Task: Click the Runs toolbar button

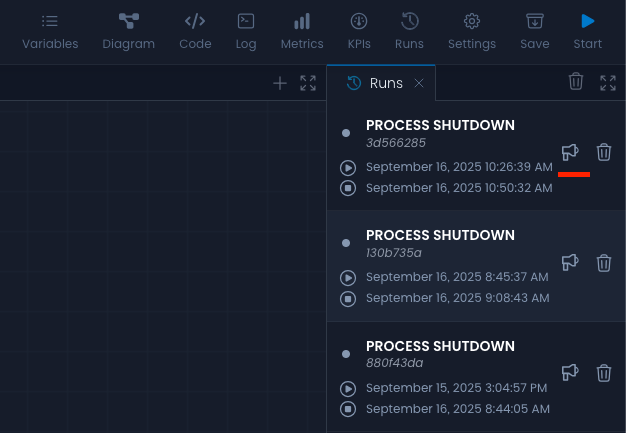Action: (x=409, y=31)
